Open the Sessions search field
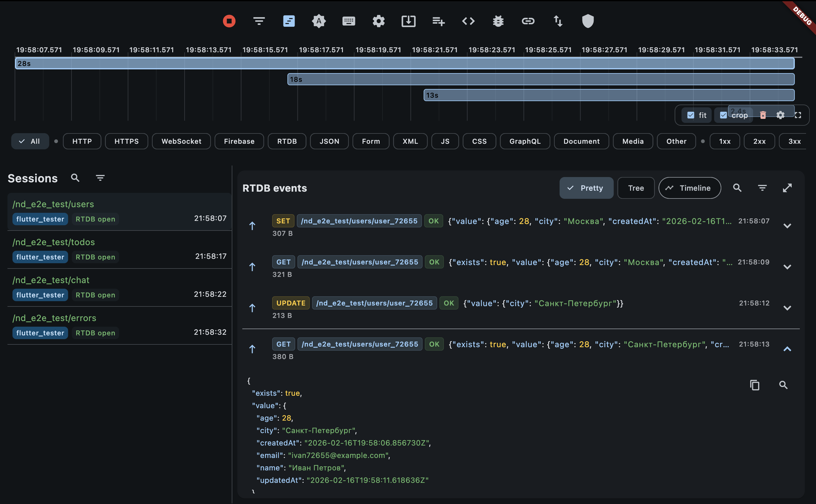Screen dimensions: 816x504 pos(75,178)
